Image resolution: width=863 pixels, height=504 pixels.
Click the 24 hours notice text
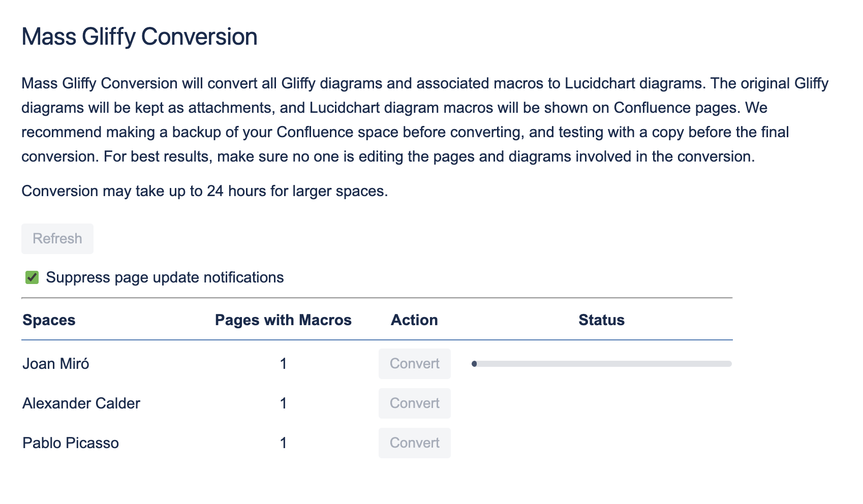[x=204, y=191]
